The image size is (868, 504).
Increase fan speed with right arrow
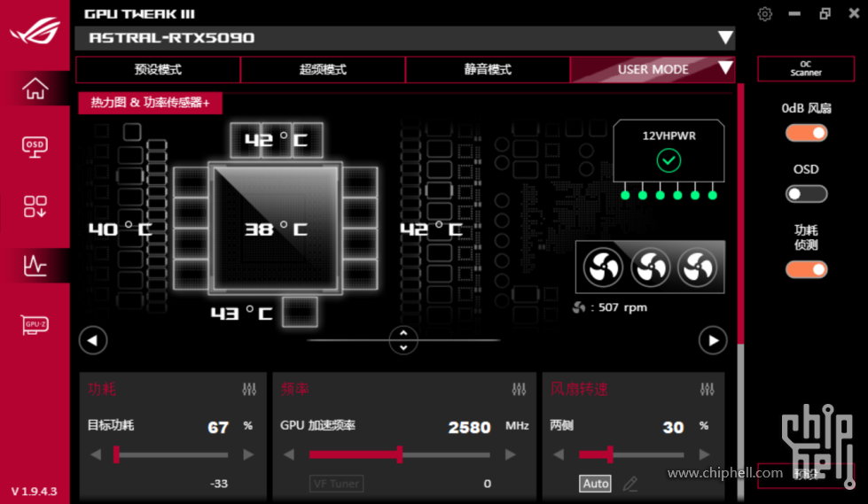704,454
